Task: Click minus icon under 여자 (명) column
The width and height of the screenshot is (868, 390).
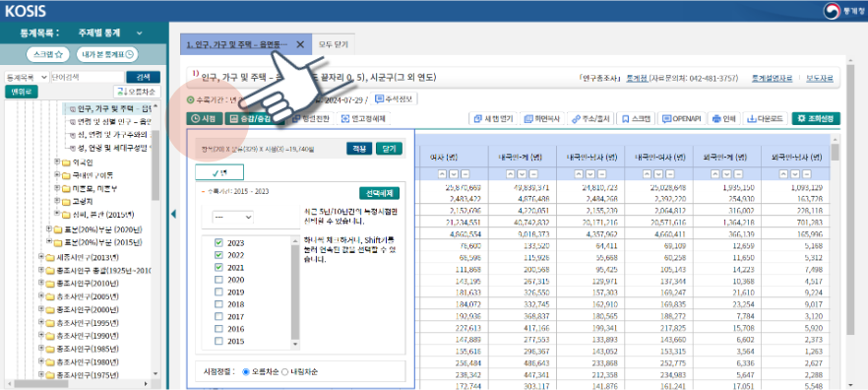Action: pos(464,174)
